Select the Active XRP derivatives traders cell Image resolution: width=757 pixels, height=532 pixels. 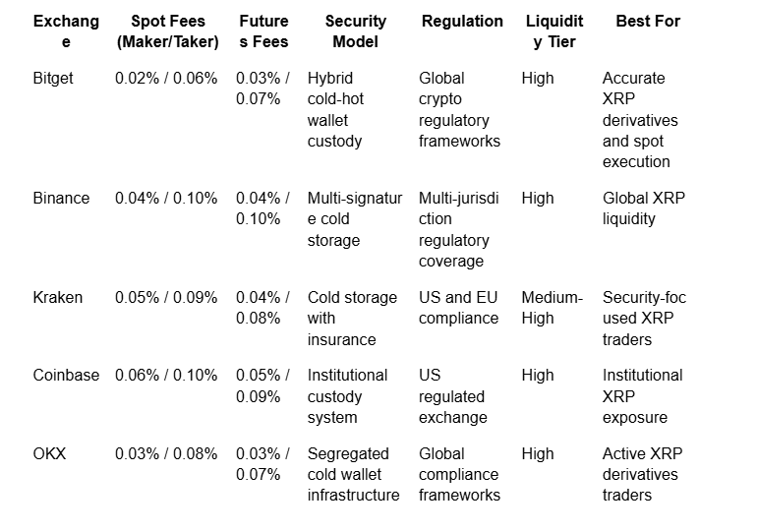point(642,475)
